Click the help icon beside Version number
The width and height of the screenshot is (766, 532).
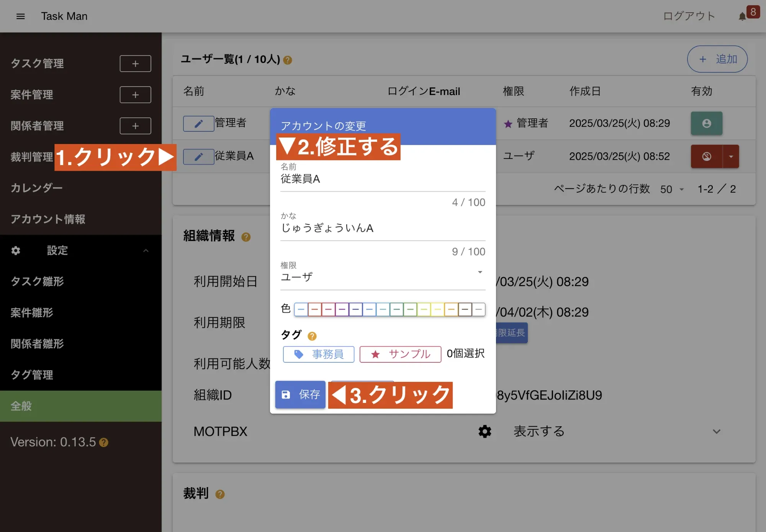[x=104, y=442]
